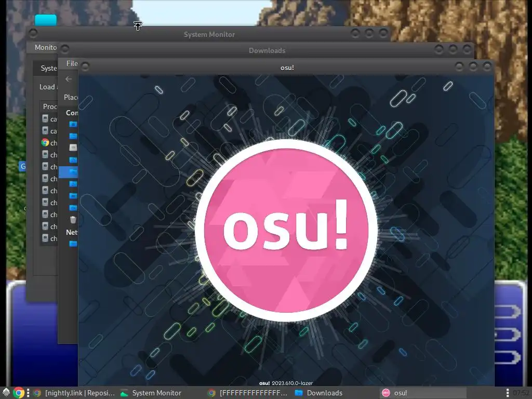The image size is (532, 399).
Task: Close the Downloads window
Action: pos(467,49)
